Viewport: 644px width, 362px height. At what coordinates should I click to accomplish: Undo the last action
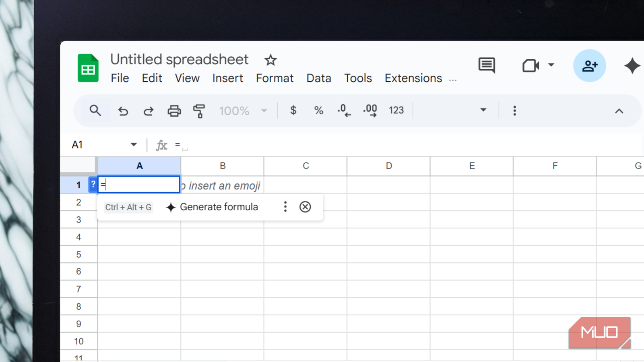coord(123,111)
